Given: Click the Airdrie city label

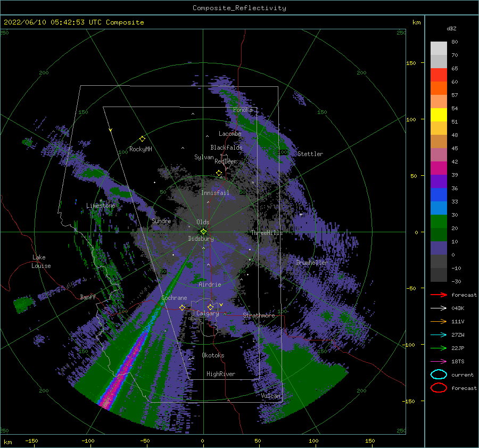Looking at the screenshot, I should (210, 284).
